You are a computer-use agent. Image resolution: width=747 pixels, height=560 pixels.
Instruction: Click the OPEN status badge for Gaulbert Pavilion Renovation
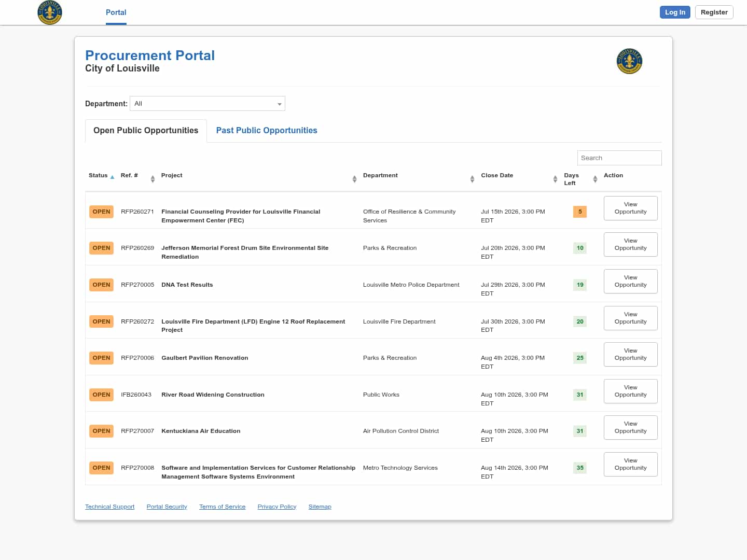point(101,358)
